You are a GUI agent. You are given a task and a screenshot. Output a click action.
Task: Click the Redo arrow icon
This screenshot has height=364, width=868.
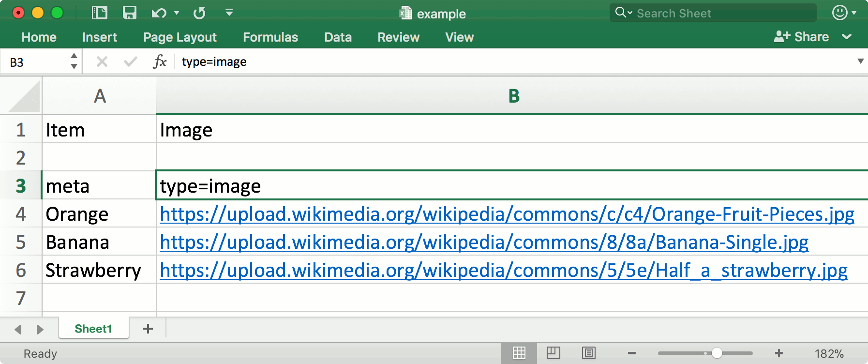pyautogui.click(x=199, y=13)
